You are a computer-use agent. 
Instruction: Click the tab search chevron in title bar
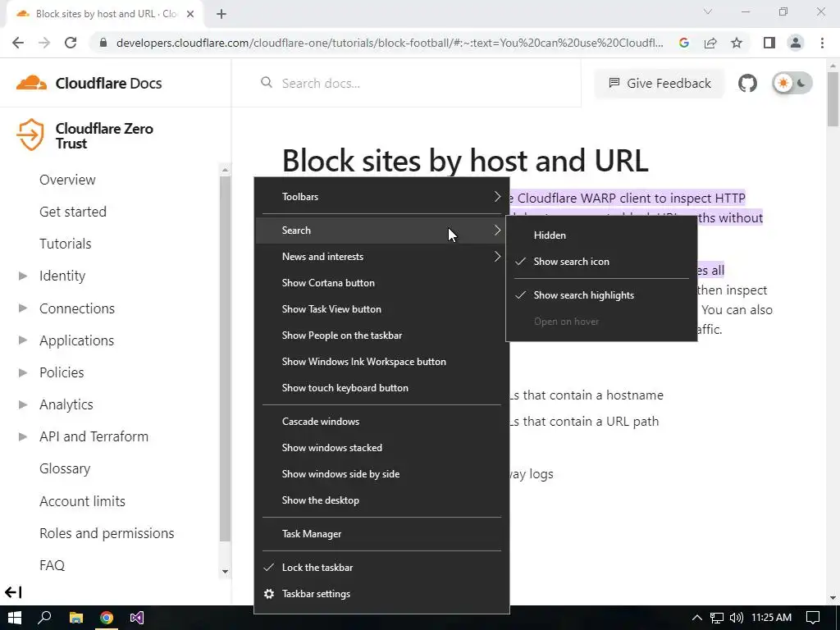(708, 11)
